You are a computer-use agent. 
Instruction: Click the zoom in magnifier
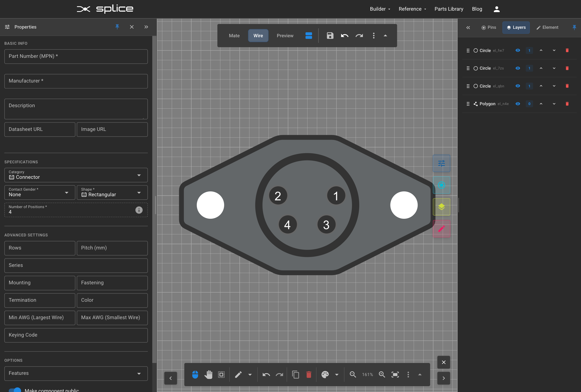pos(382,374)
